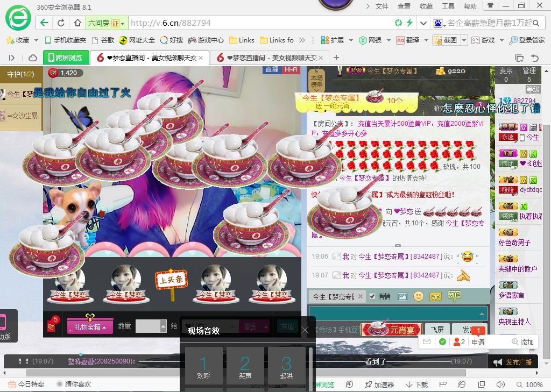
Task: Open the 文件 menu
Action: [x=382, y=6]
